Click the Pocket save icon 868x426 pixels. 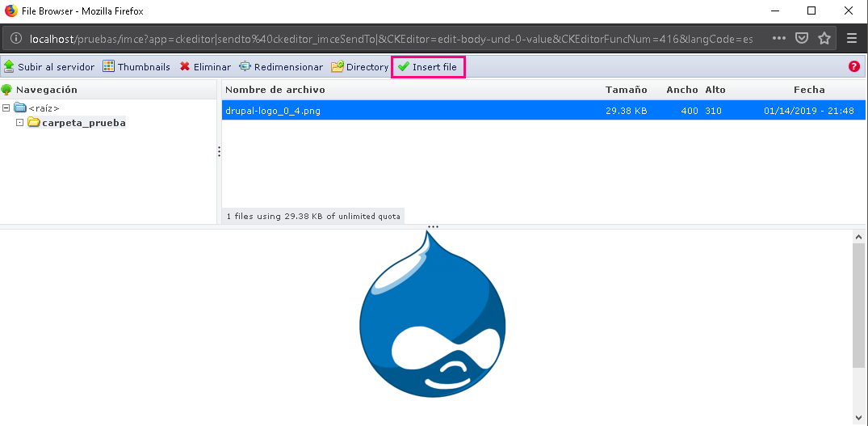click(801, 38)
